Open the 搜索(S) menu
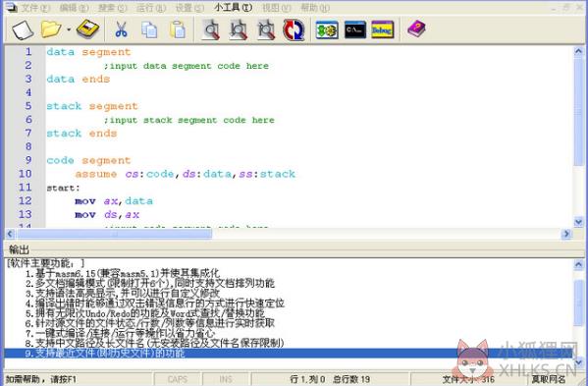 (113, 8)
